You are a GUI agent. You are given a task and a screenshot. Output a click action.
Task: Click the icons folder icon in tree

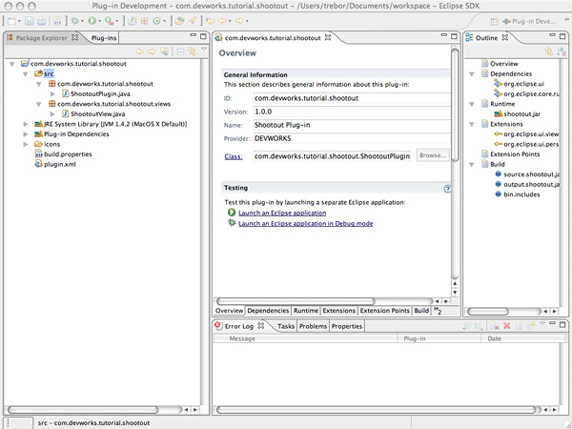pos(38,144)
